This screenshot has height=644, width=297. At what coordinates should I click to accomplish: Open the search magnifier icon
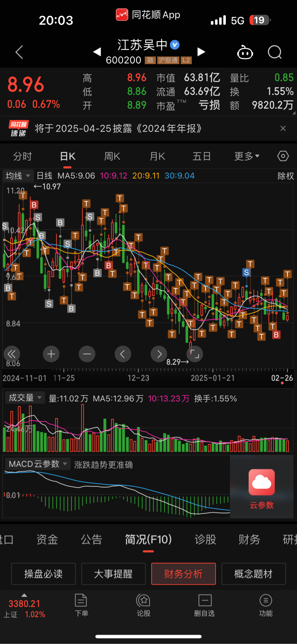275,52
